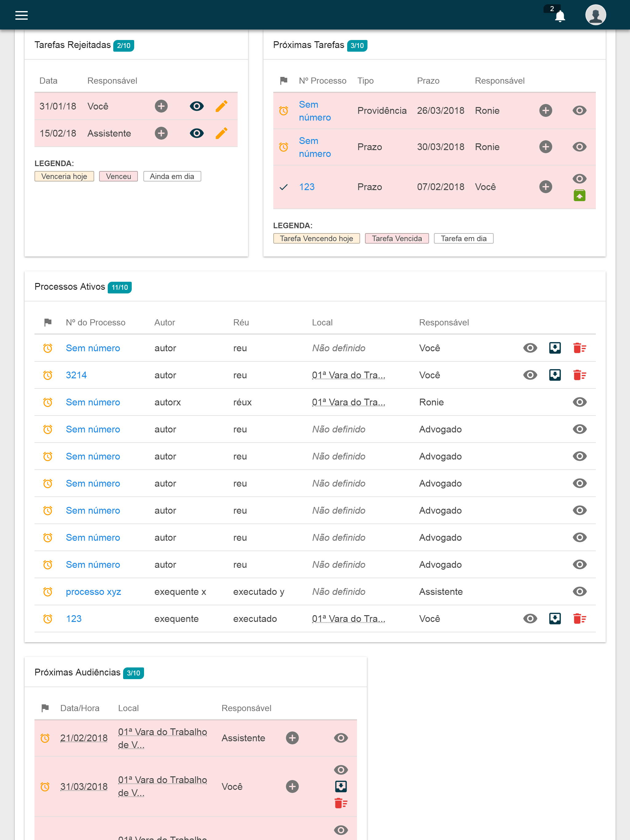Viewport: 630px width, 840px height.
Task: View rejected task dated 15/02/18
Action: [196, 133]
